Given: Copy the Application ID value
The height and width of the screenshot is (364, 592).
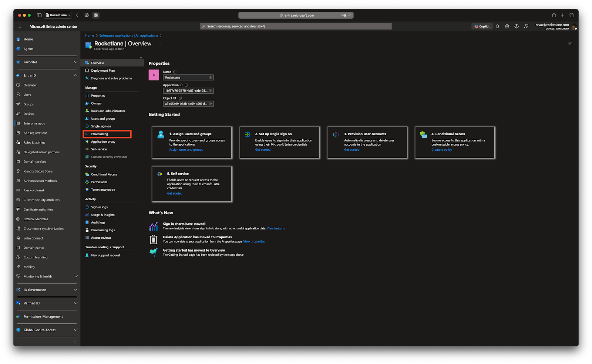Looking at the screenshot, I should [x=211, y=91].
